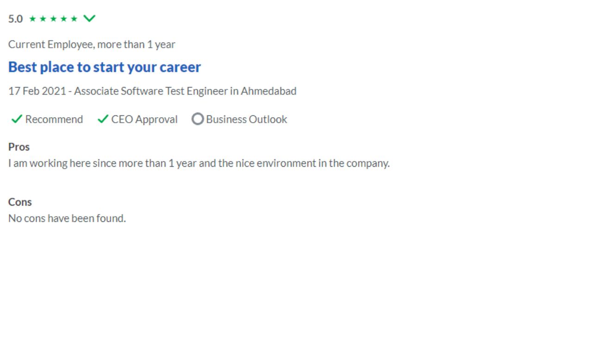Image resolution: width=602 pixels, height=364 pixels.
Task: Click the Business Outlook circle icon
Action: [198, 119]
